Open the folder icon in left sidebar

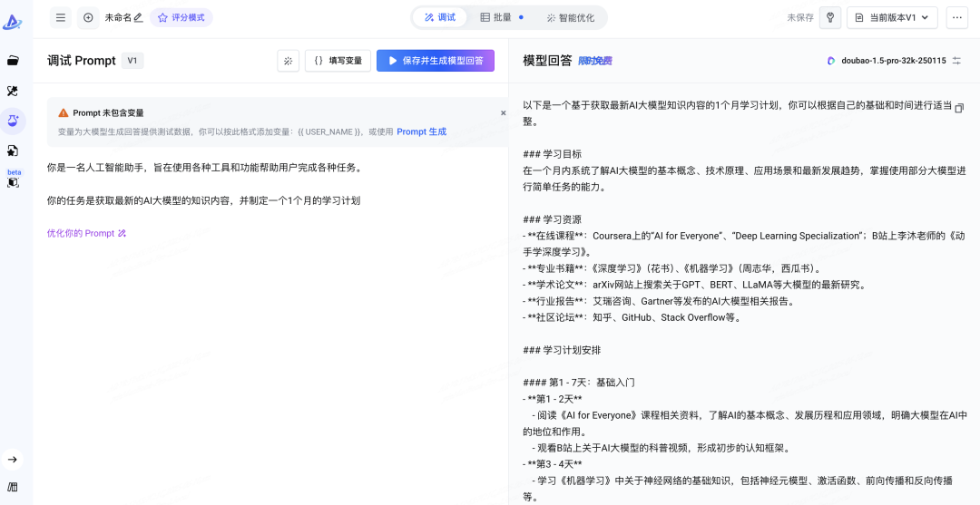13,61
